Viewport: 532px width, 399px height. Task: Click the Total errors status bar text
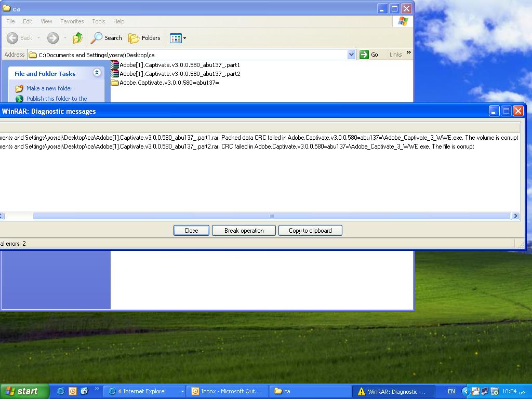(13, 244)
